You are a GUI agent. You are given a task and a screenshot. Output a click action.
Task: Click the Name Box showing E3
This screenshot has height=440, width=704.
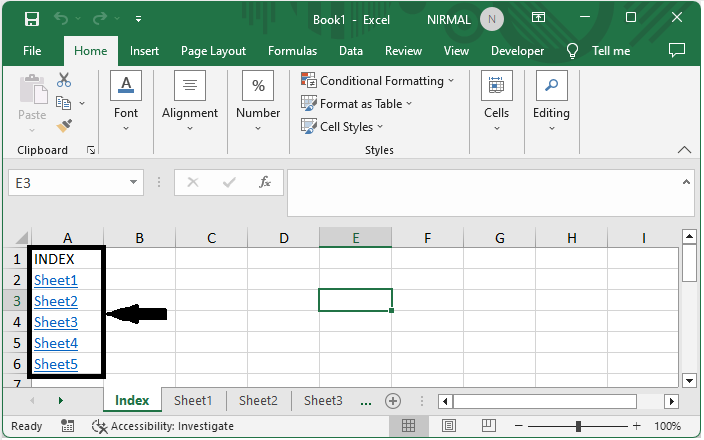67,183
